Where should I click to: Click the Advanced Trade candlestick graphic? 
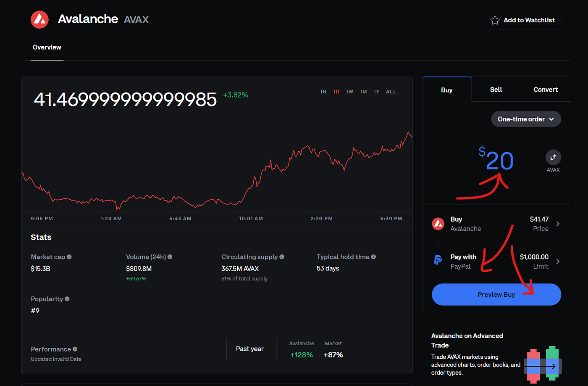(543, 365)
